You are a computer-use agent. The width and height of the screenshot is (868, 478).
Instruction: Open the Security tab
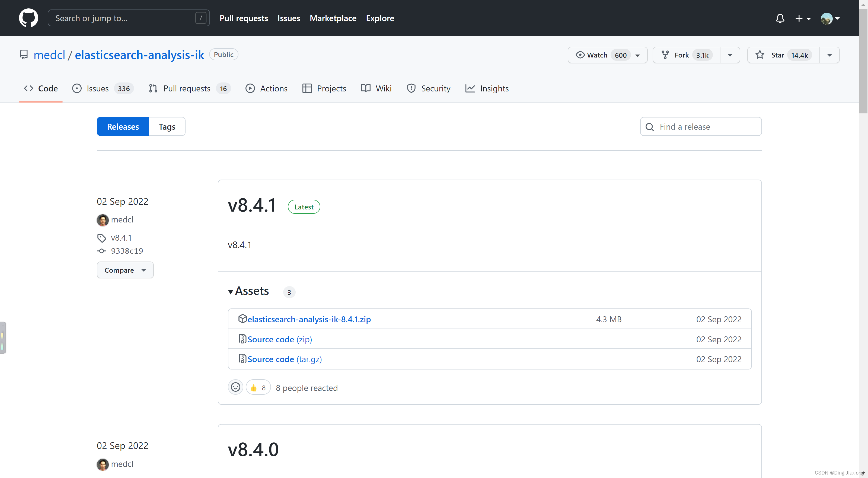(428, 88)
